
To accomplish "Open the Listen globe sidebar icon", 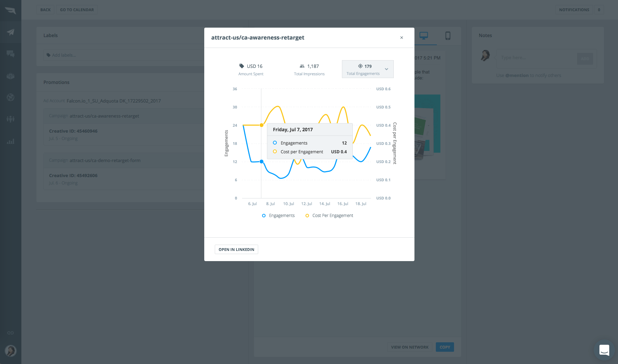I will 11,97.
